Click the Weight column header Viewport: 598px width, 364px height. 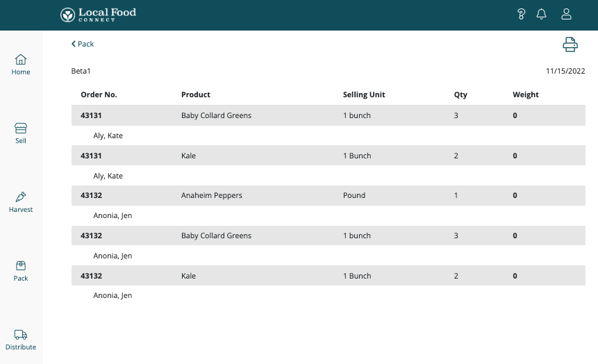coord(526,94)
